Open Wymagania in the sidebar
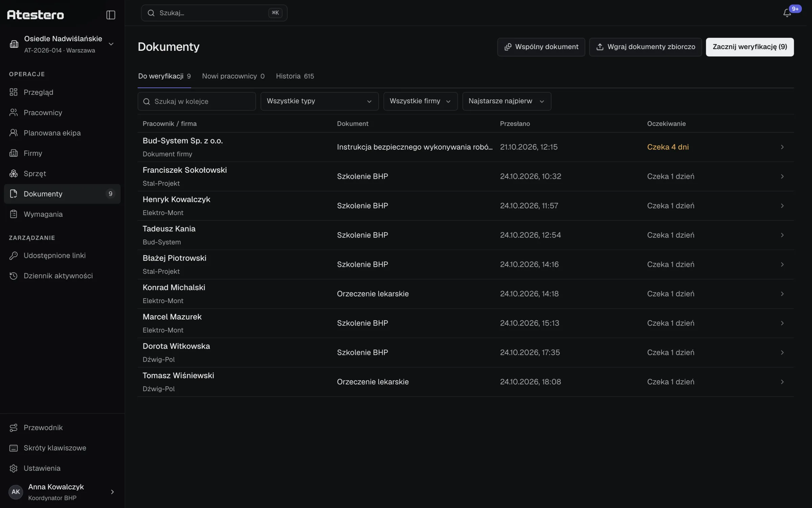The width and height of the screenshot is (812, 508). [62, 214]
